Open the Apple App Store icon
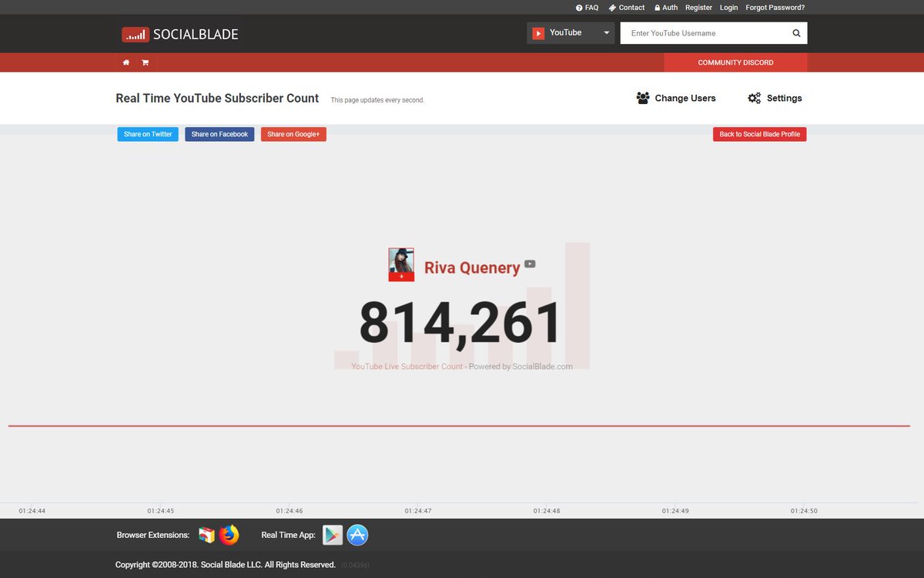This screenshot has height=578, width=924. (x=357, y=535)
